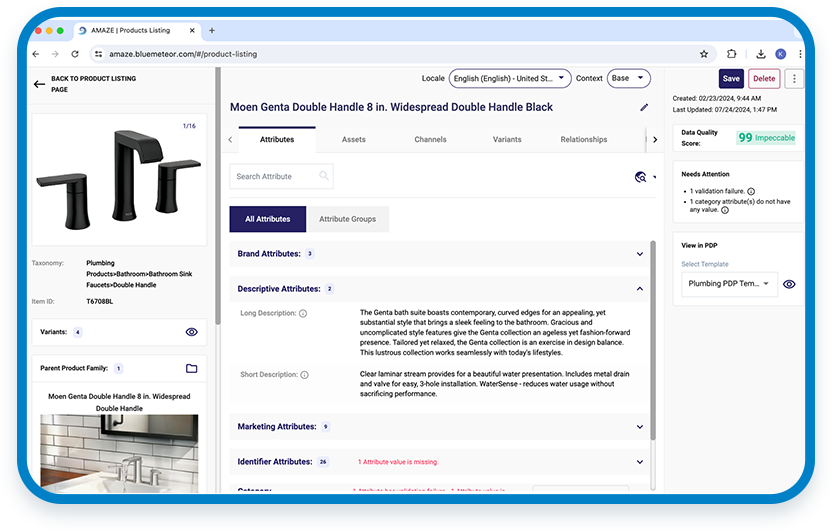Open the Context Base dropdown

(x=629, y=79)
